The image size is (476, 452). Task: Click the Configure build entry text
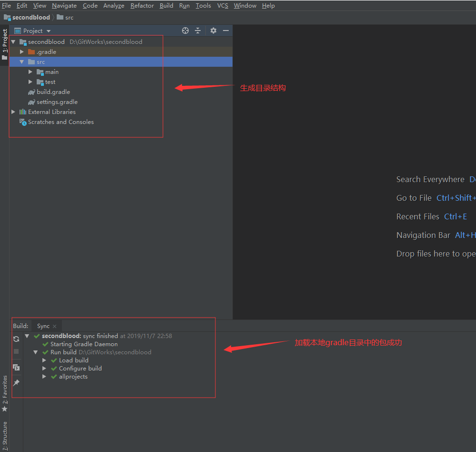81,369
